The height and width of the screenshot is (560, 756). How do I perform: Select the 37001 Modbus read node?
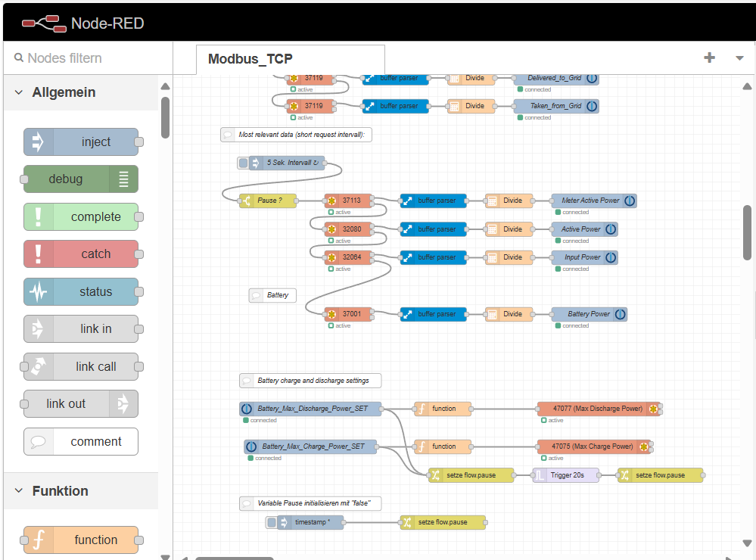349,314
